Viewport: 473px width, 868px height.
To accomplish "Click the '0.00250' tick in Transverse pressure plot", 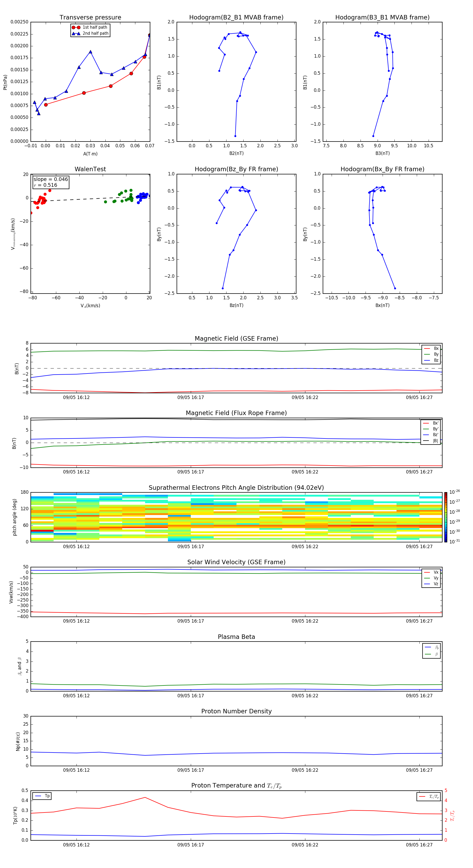I will click(x=19, y=22).
